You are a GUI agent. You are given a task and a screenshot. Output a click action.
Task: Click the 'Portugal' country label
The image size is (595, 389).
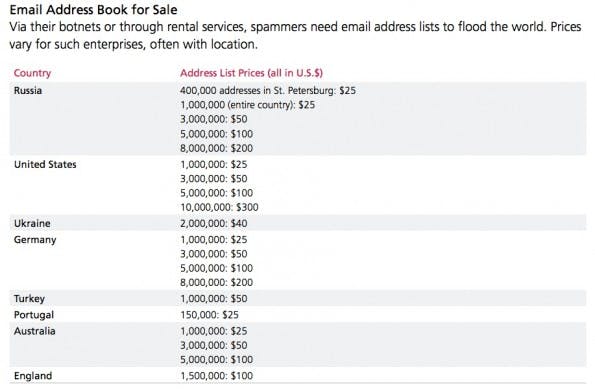(x=34, y=315)
